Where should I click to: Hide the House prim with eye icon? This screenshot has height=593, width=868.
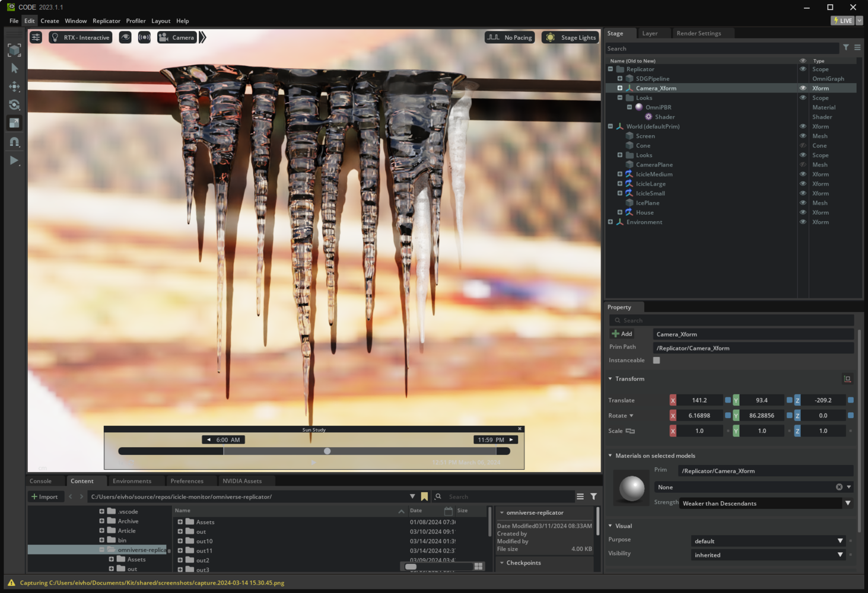(x=803, y=212)
